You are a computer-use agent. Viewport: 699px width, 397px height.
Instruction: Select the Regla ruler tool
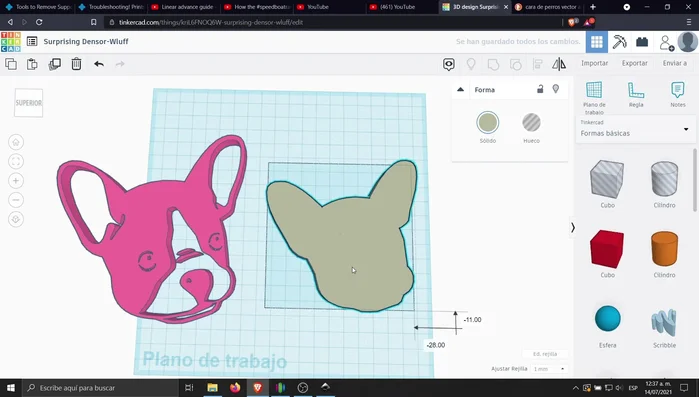pos(636,94)
